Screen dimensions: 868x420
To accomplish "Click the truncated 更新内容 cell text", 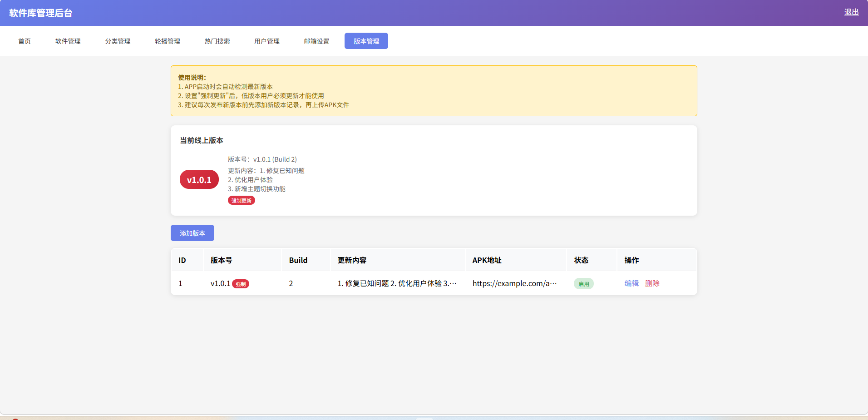I will point(396,283).
